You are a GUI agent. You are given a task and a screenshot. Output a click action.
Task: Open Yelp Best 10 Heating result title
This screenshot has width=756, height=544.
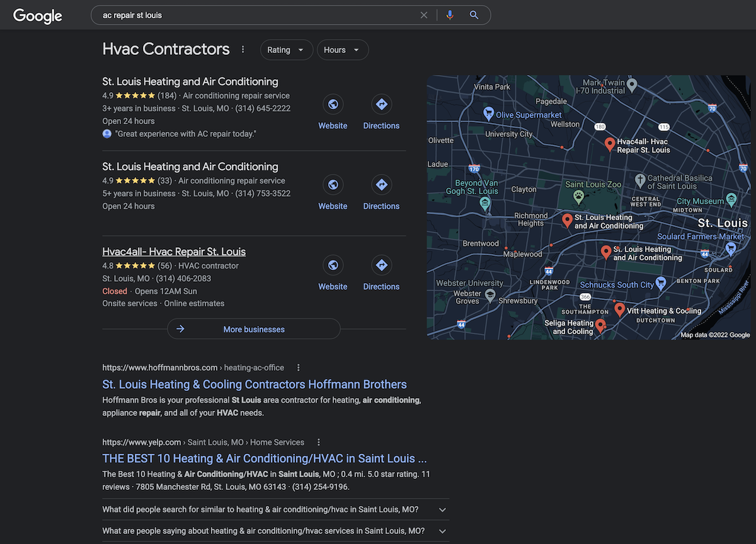click(265, 458)
